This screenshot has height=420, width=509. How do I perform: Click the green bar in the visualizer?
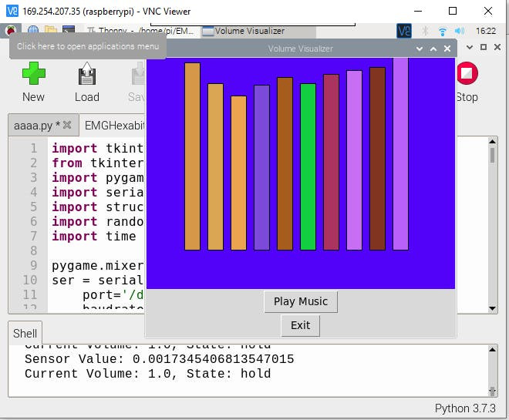click(x=308, y=166)
